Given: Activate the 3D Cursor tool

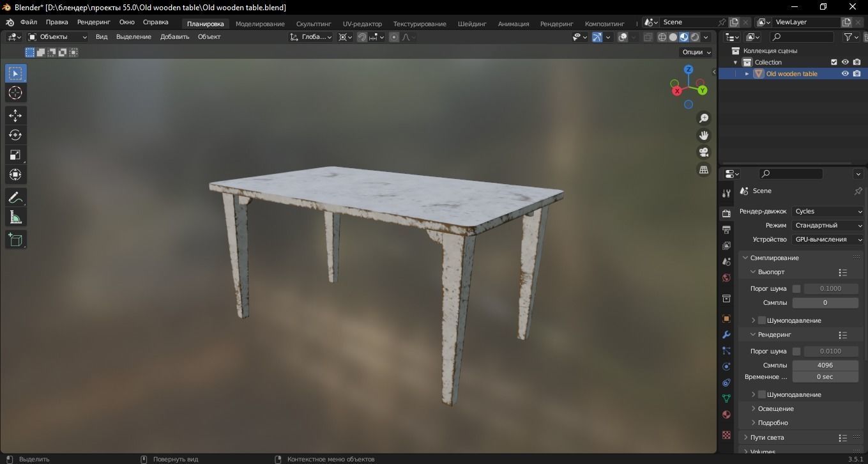Looking at the screenshot, I should (x=15, y=93).
